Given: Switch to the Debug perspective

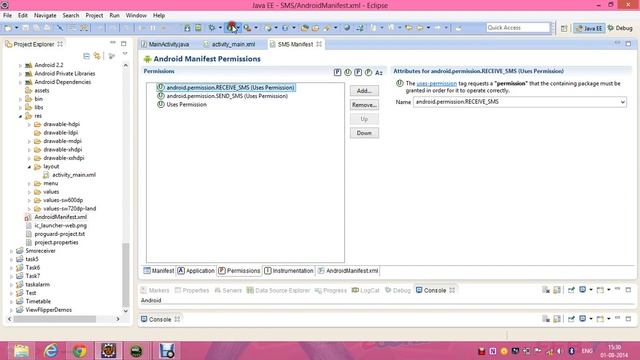Looking at the screenshot, I should (x=620, y=28).
